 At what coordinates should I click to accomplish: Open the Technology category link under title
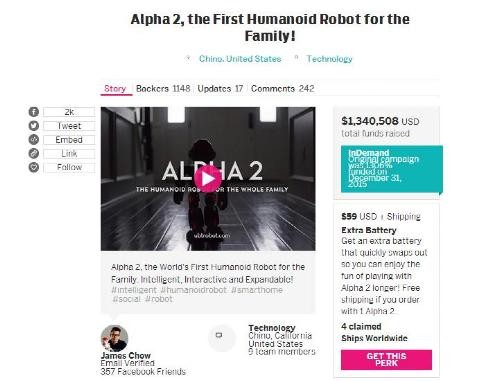coord(329,59)
